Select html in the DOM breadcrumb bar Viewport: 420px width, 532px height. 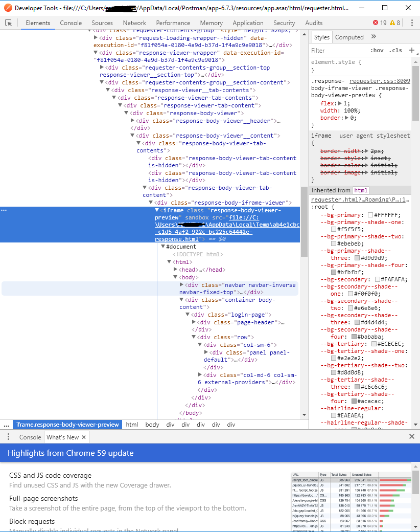pyautogui.click(x=132, y=425)
